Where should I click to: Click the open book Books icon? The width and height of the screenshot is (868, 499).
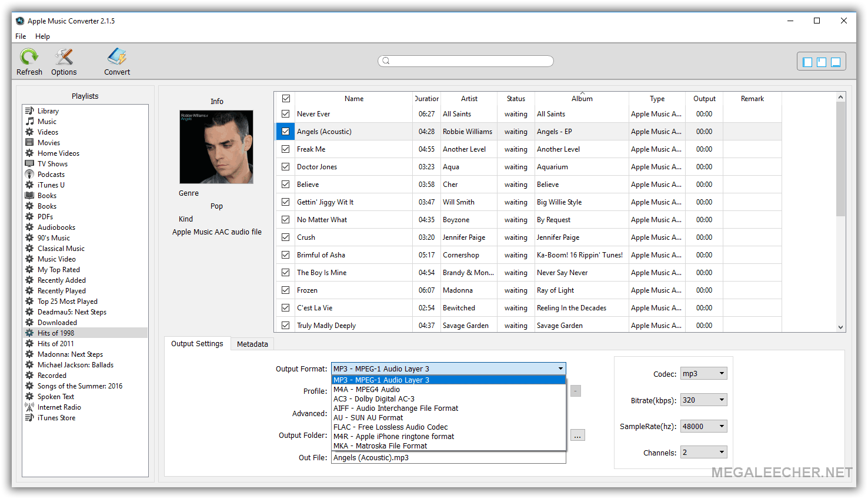point(29,195)
